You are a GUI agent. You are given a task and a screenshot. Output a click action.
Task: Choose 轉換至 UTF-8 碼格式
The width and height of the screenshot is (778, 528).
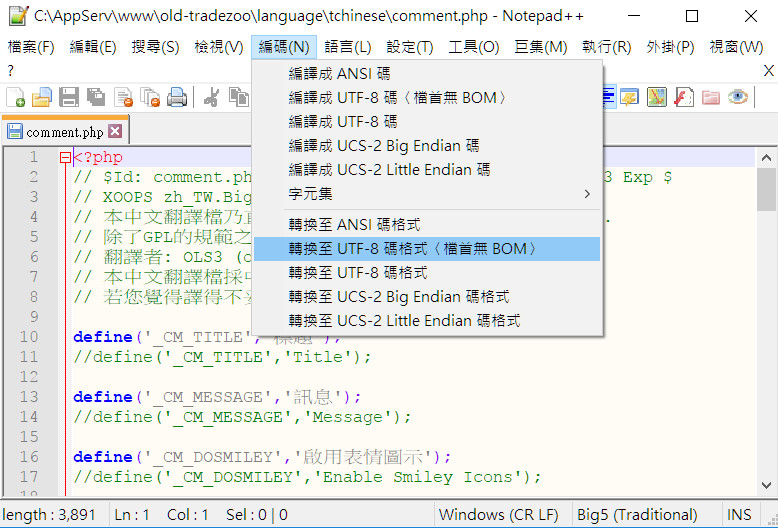[427, 272]
